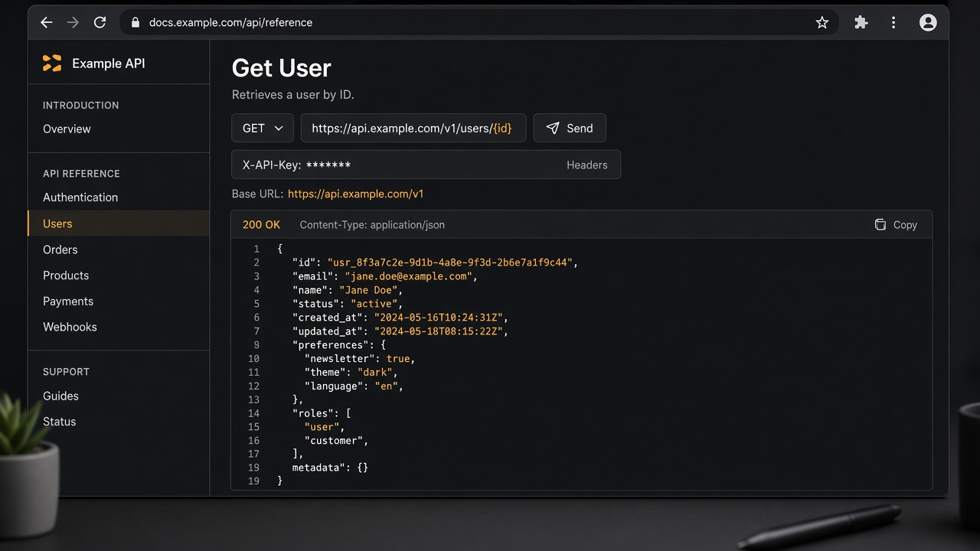Navigate to Webhooks in the sidebar

70,327
